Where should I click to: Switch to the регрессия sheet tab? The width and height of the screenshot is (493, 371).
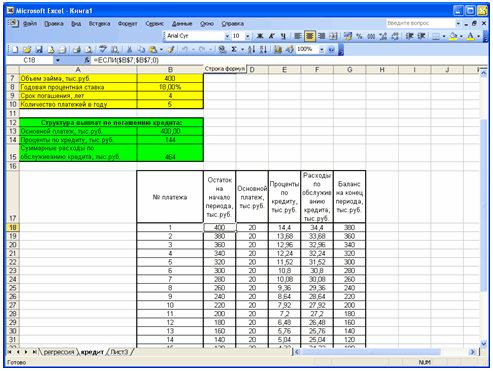pyautogui.click(x=59, y=352)
